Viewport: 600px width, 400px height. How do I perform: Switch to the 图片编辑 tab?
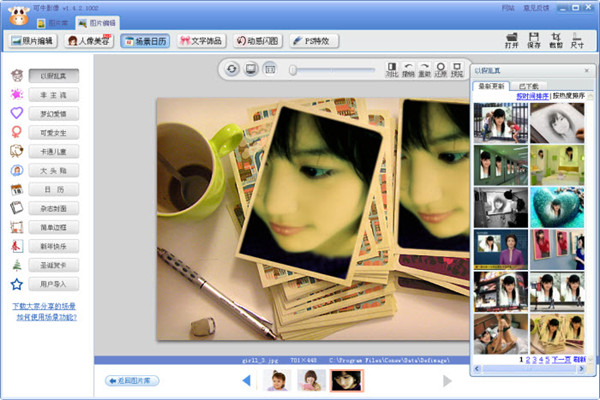tap(97, 22)
